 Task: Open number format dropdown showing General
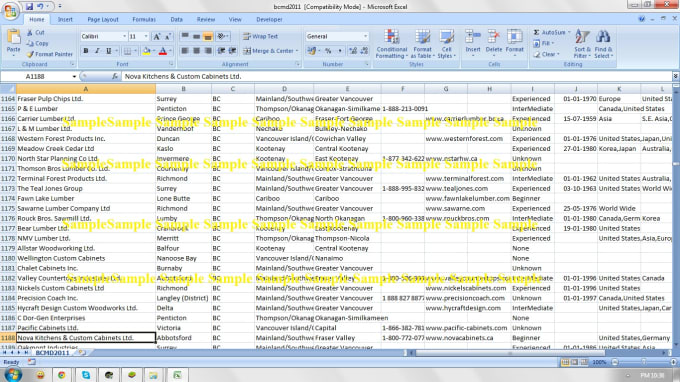365,36
